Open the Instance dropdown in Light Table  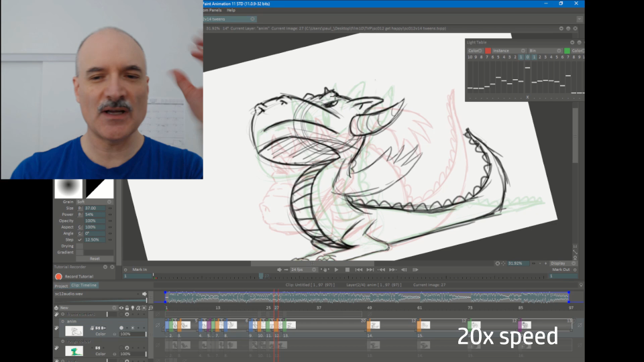coord(509,51)
